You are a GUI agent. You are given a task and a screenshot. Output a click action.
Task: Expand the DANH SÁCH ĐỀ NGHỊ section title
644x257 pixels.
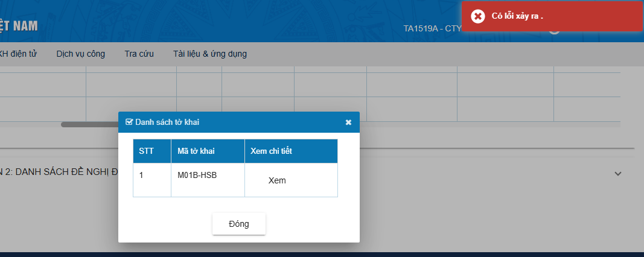pyautogui.click(x=57, y=172)
